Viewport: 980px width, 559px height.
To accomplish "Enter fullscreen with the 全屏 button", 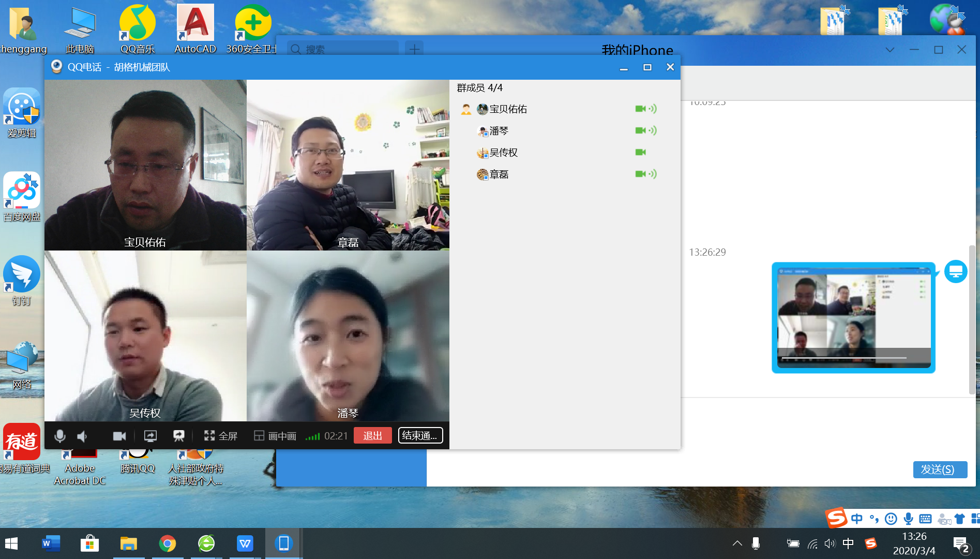I will 221,436.
